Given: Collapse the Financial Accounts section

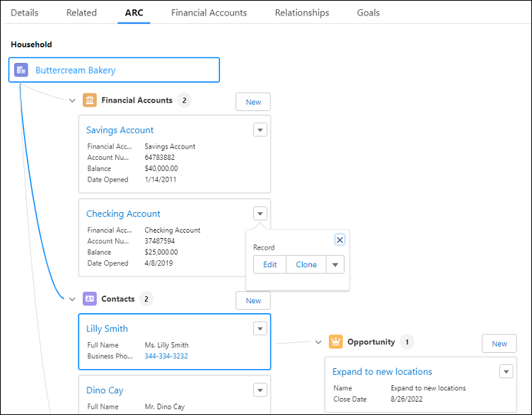Looking at the screenshot, I should coord(72,100).
